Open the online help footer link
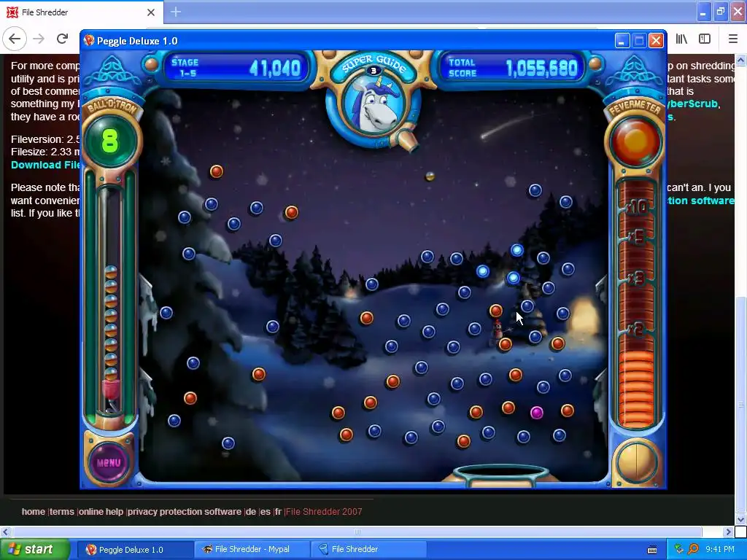 click(x=101, y=511)
